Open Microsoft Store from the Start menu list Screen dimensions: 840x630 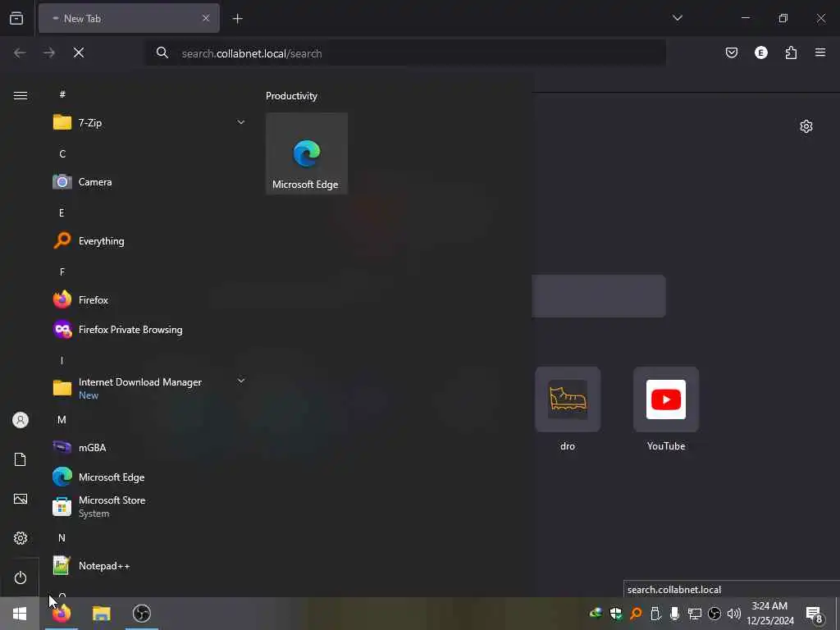pyautogui.click(x=149, y=506)
